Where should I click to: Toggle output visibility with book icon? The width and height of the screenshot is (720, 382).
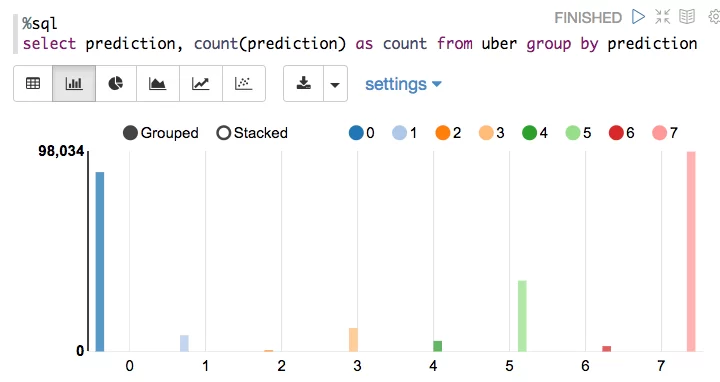click(x=687, y=17)
